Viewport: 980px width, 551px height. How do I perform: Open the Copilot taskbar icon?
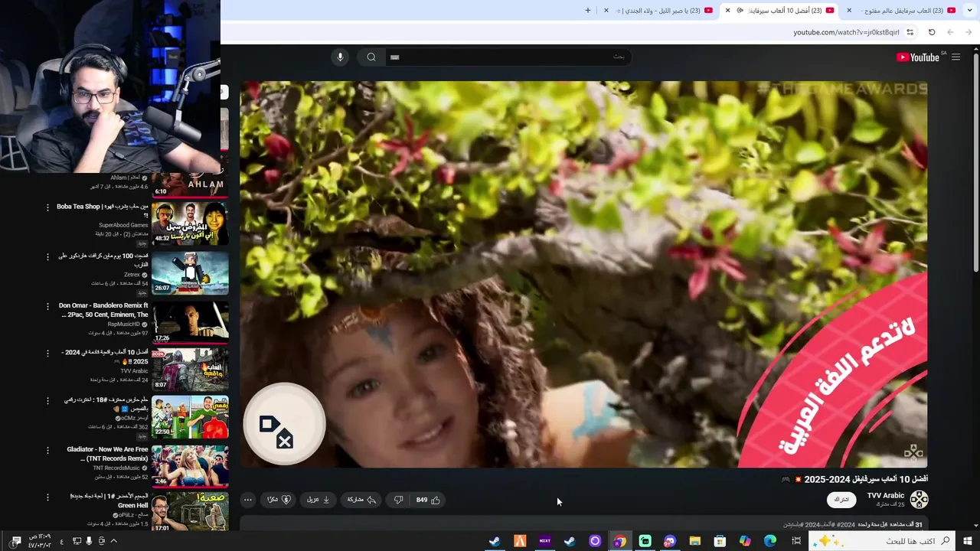pyautogui.click(x=745, y=541)
